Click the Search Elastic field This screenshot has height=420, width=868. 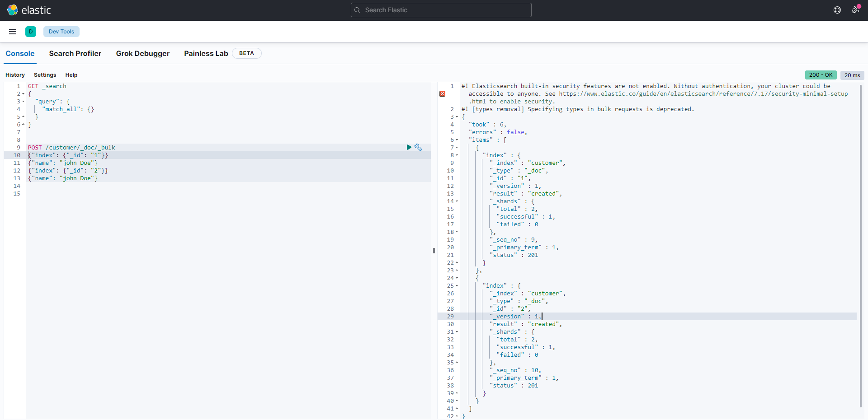[x=441, y=10]
